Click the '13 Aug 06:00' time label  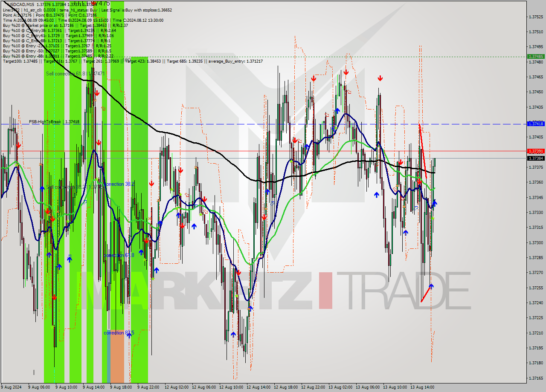coord(367,387)
